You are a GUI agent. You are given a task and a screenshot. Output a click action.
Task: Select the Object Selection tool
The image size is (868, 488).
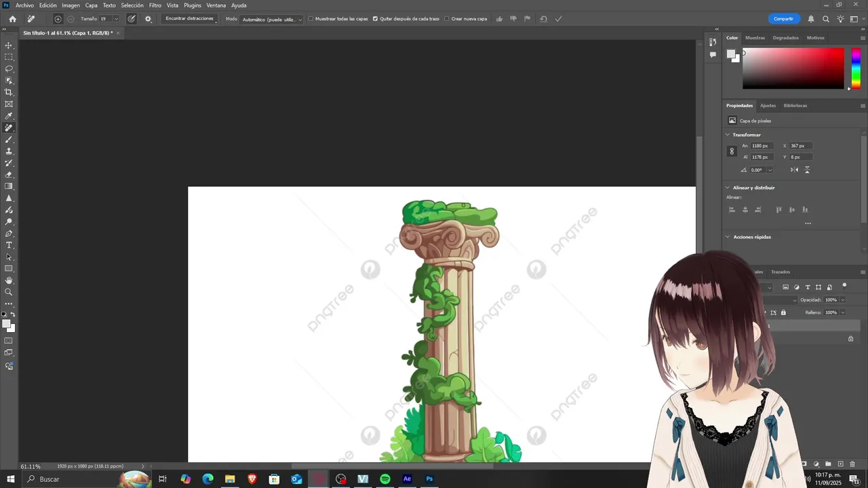point(9,81)
